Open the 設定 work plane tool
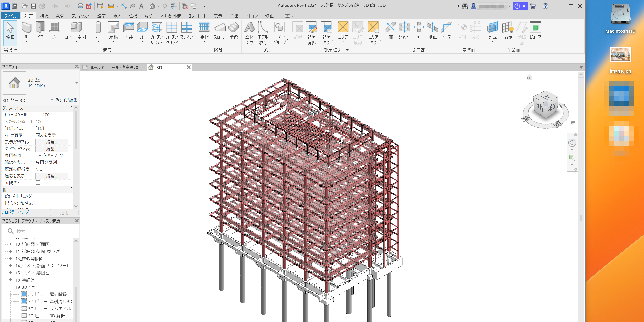Screen dimensions: 644x322 click(x=493, y=31)
